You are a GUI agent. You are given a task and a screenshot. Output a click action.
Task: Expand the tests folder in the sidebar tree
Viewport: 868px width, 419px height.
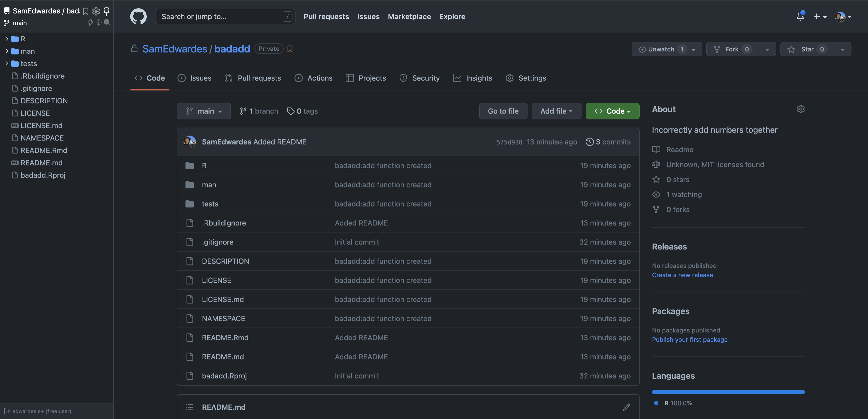tap(7, 63)
